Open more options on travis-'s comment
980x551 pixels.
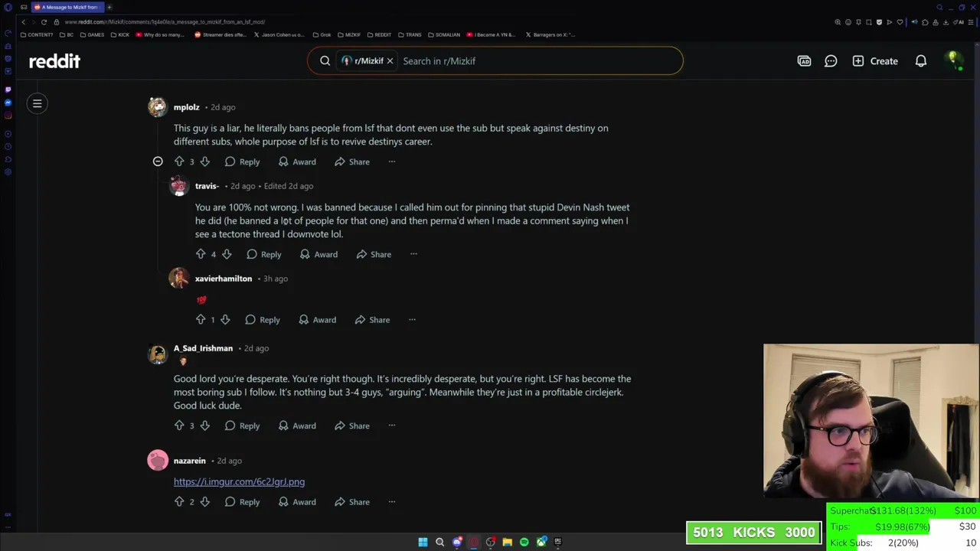click(413, 254)
